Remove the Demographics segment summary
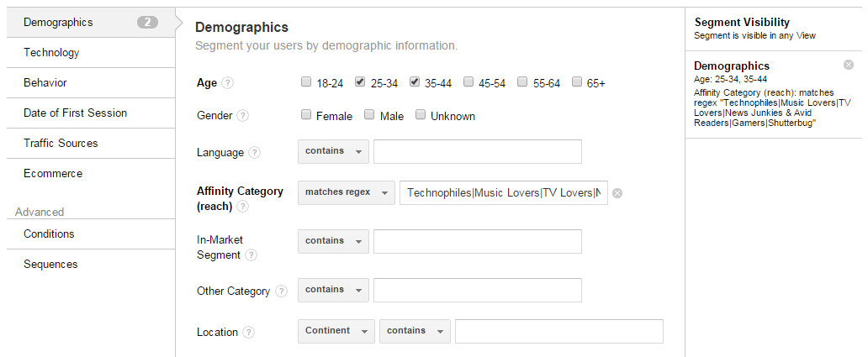The width and height of the screenshot is (868, 357). tap(848, 66)
